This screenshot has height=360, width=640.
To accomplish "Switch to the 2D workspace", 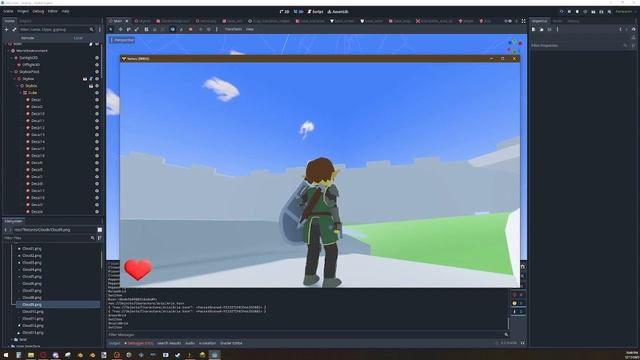I will (x=284, y=12).
